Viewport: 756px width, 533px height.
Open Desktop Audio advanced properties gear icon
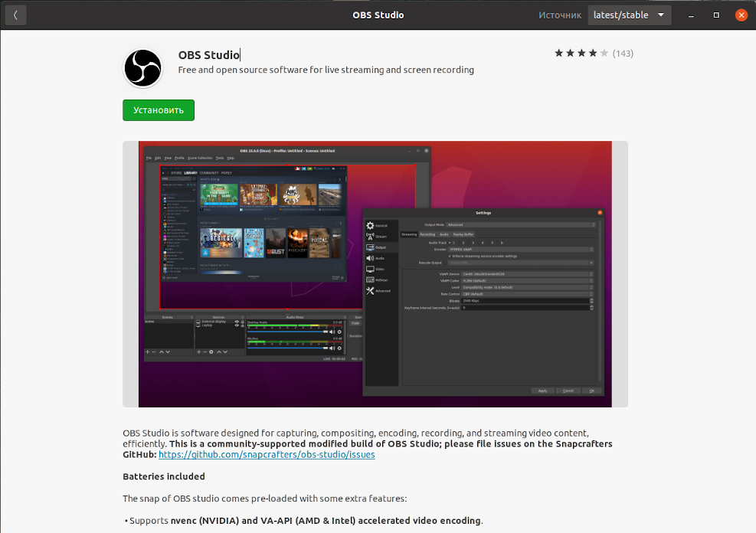tap(339, 332)
